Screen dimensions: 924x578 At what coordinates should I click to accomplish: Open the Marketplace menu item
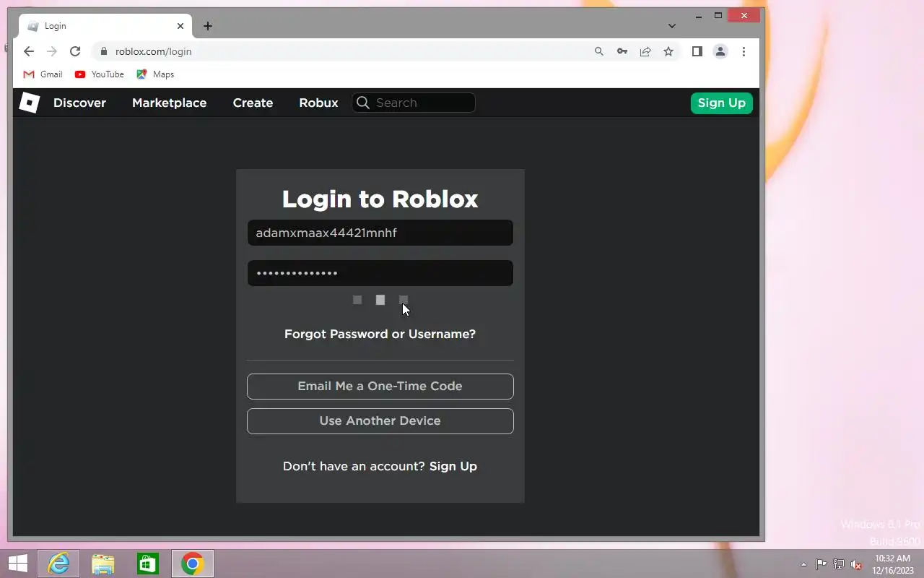[169, 103]
